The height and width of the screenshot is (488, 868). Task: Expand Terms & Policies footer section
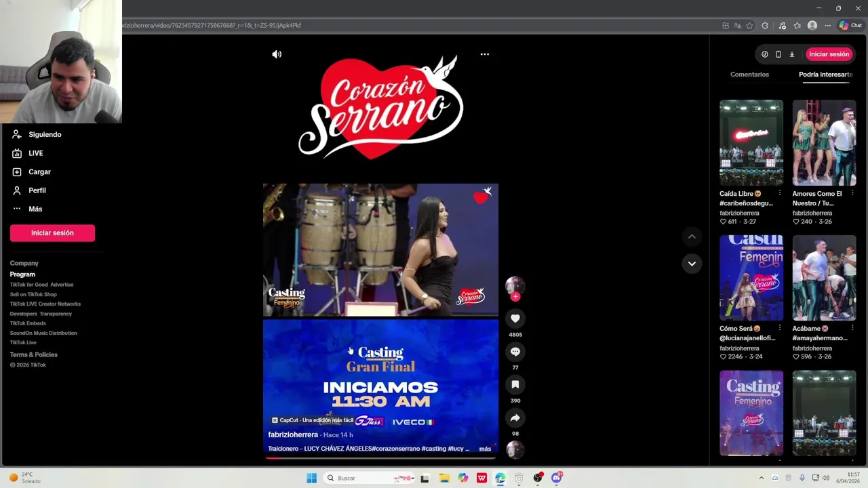[x=34, y=354]
